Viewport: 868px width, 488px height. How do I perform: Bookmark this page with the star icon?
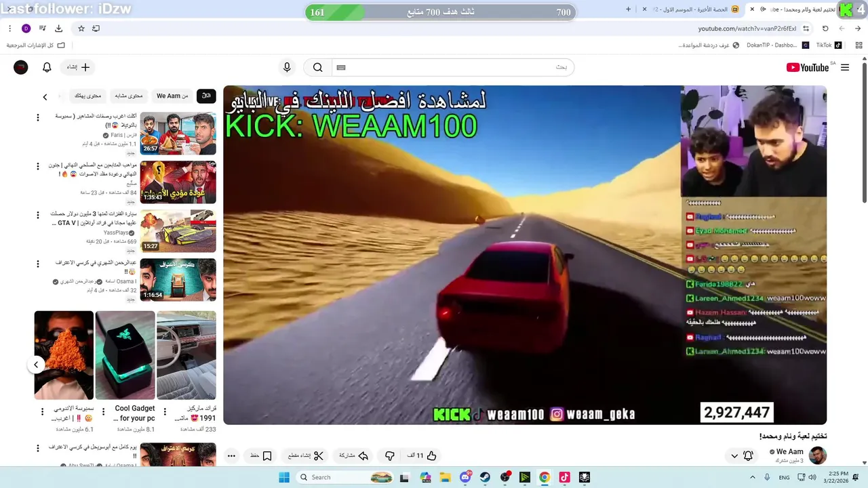[x=81, y=28]
